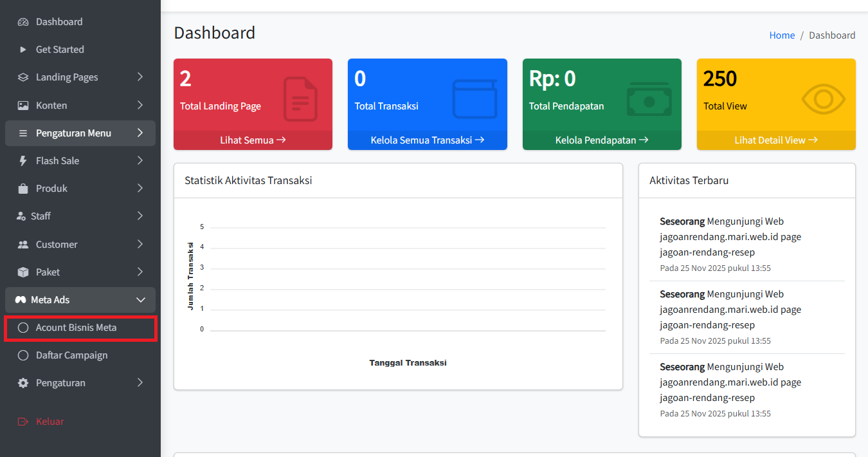
Task: Click Kelola Pendapatan on the green card
Action: [601, 140]
